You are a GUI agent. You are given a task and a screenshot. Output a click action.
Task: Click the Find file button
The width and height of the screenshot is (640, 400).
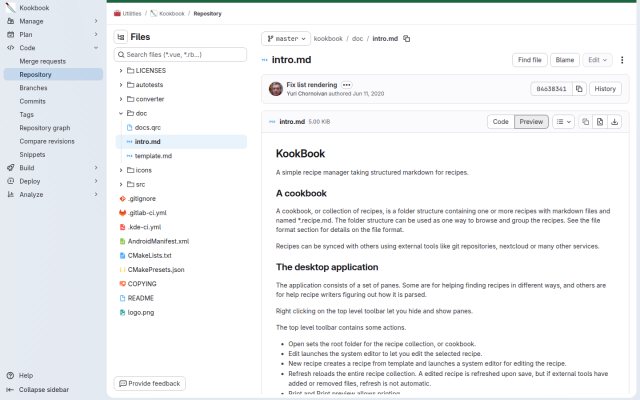[x=529, y=60]
